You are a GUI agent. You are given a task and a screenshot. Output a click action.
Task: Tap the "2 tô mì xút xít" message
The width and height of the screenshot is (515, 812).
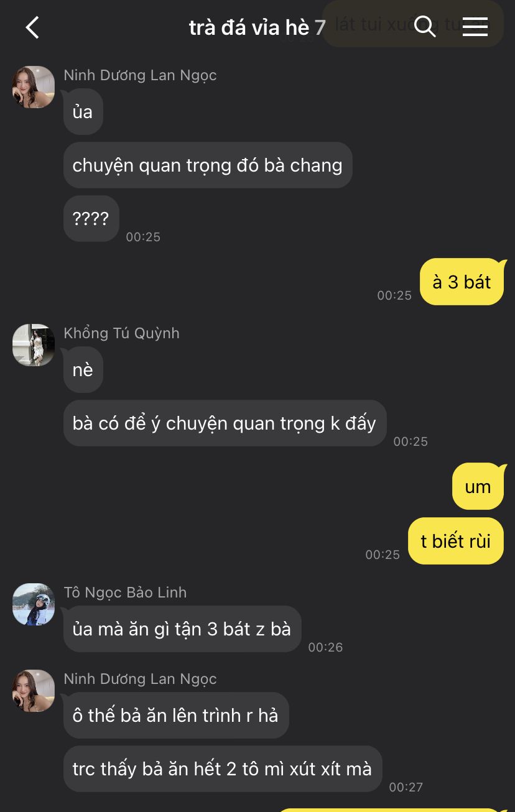pos(223,769)
